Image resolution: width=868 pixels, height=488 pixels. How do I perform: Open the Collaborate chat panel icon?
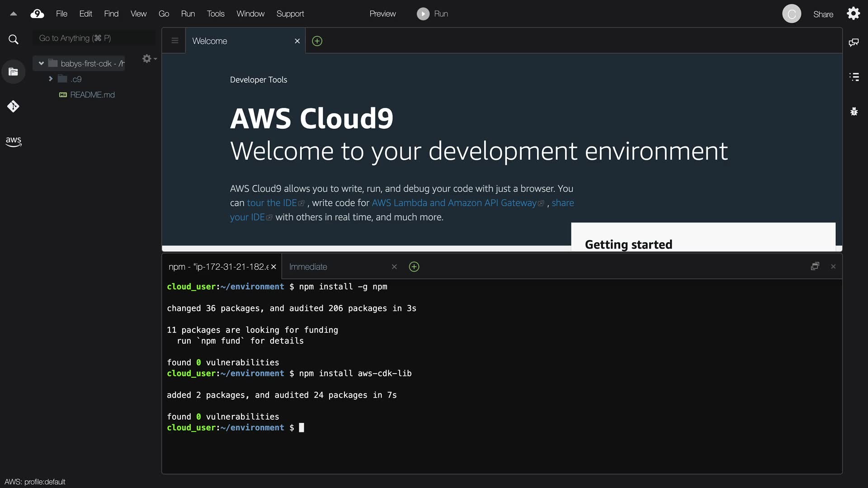pyautogui.click(x=854, y=42)
